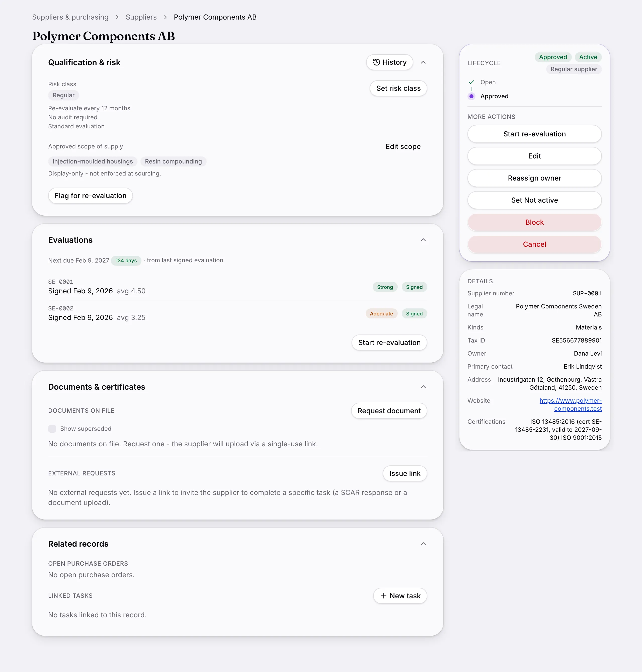Click the plus icon on New task
The width and height of the screenshot is (642, 672).
coord(384,596)
